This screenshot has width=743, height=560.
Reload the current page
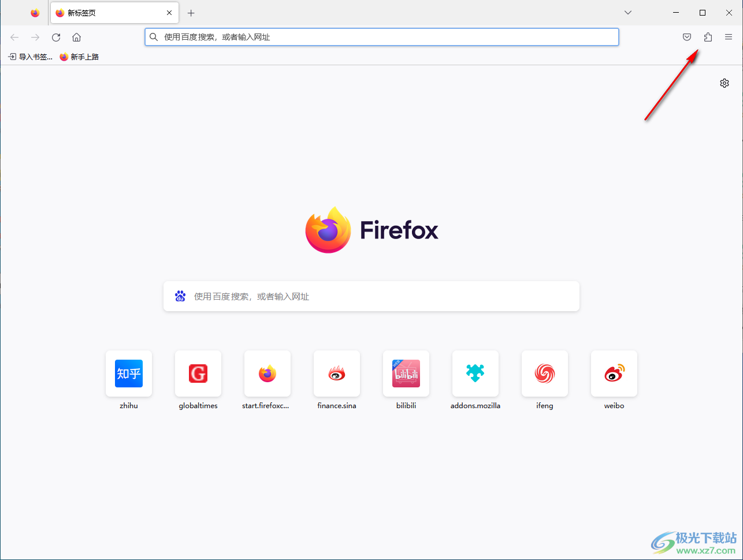click(56, 37)
